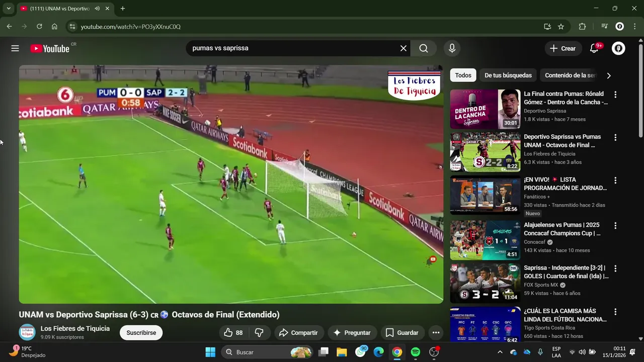The width and height of the screenshot is (644, 362).
Task: Open media controls icon in toolbar
Action: pos(604,27)
